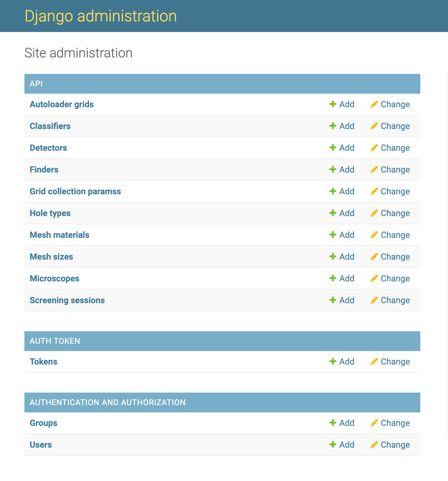
Task: Click Change for Microscopes
Action: pos(390,278)
